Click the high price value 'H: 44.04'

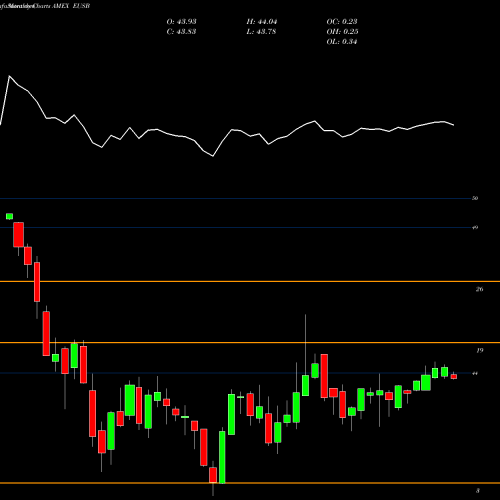[x=262, y=22]
